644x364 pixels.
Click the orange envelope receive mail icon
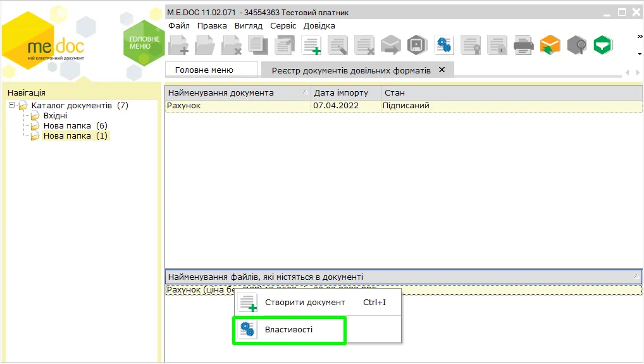[x=550, y=45]
